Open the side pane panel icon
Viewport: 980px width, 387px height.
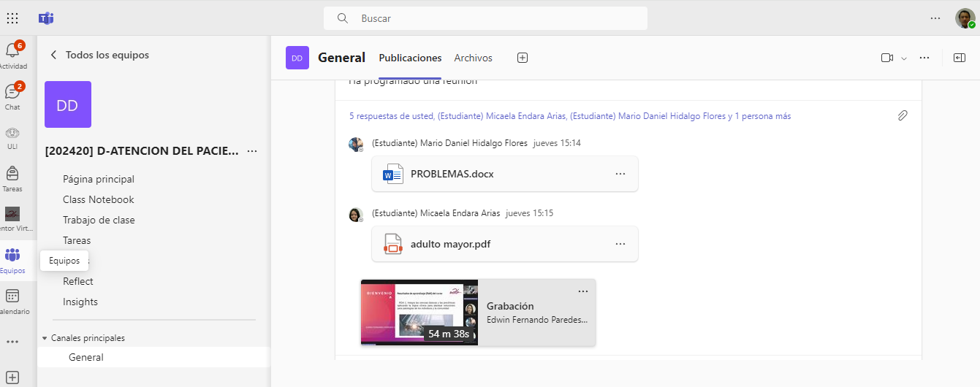(x=960, y=58)
